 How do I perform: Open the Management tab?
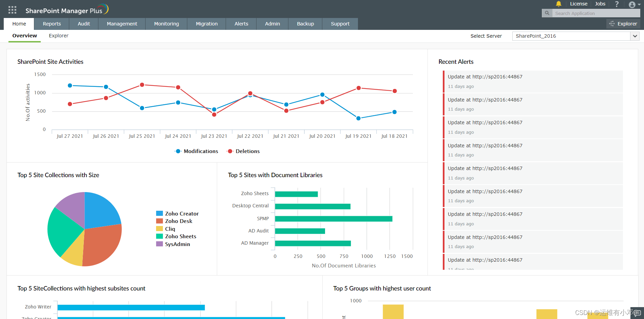click(122, 24)
